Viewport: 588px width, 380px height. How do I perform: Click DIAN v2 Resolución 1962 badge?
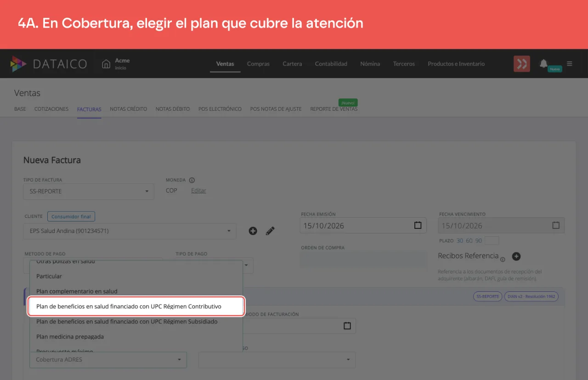pos(531,296)
